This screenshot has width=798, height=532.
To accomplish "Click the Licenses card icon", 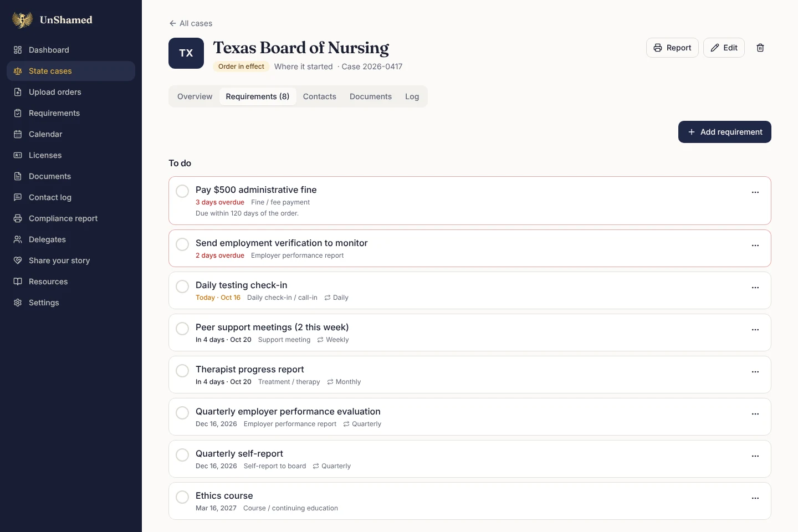I will [18, 155].
